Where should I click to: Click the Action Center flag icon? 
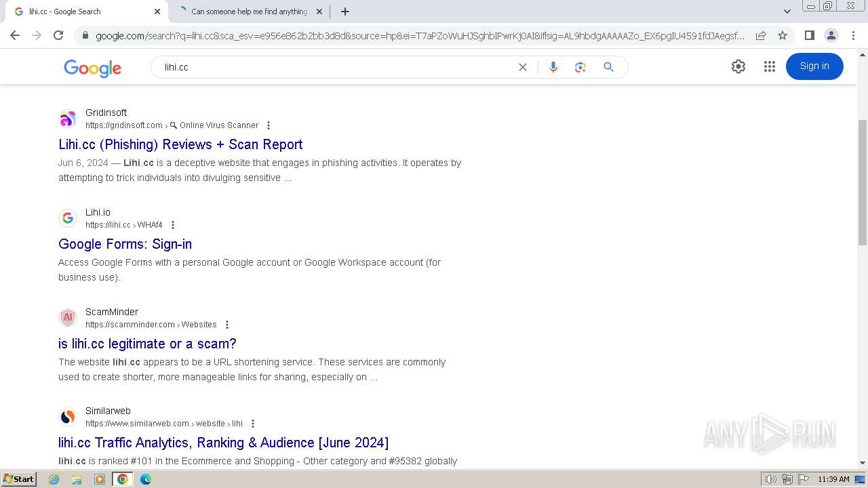[803, 479]
